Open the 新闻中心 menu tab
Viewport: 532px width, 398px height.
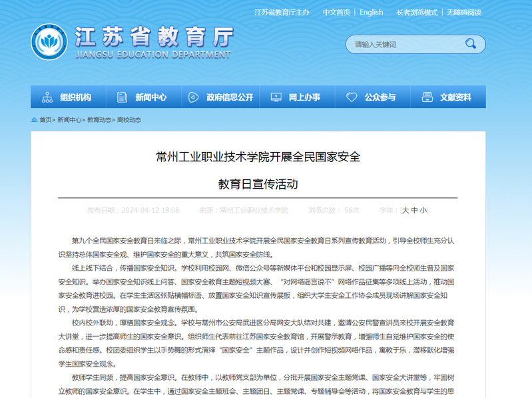point(150,97)
